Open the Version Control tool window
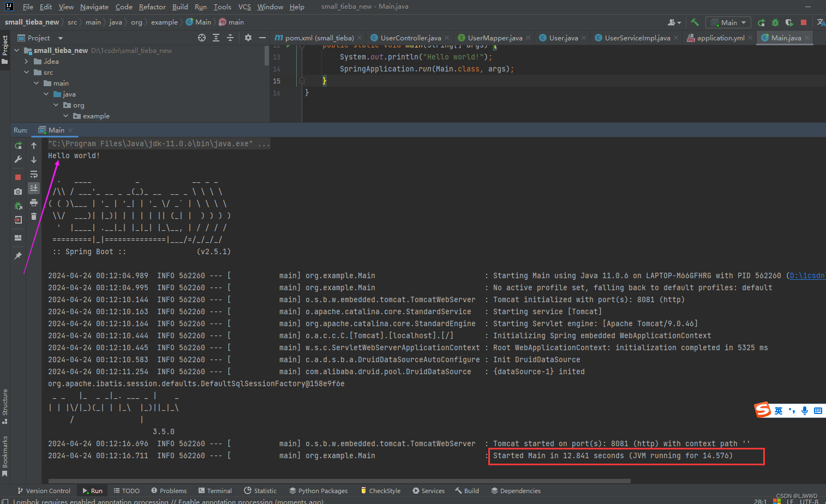Image resolution: width=826 pixels, height=504 pixels. click(x=44, y=491)
